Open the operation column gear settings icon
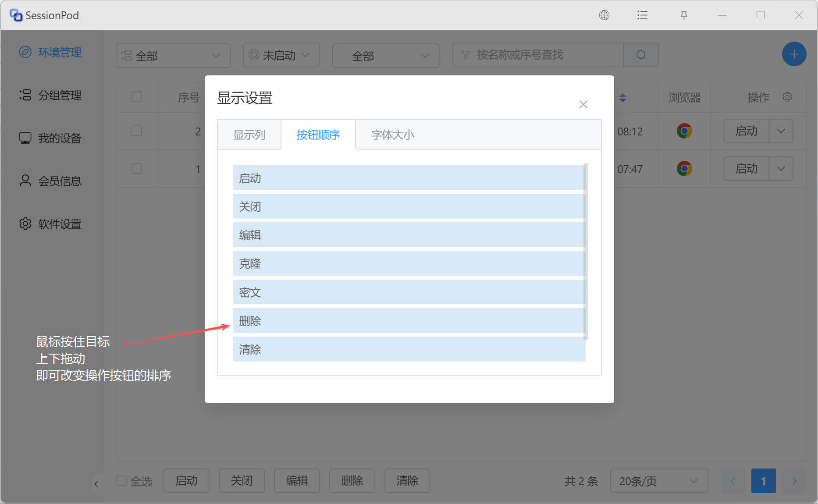The width and height of the screenshot is (818, 504). [x=787, y=97]
